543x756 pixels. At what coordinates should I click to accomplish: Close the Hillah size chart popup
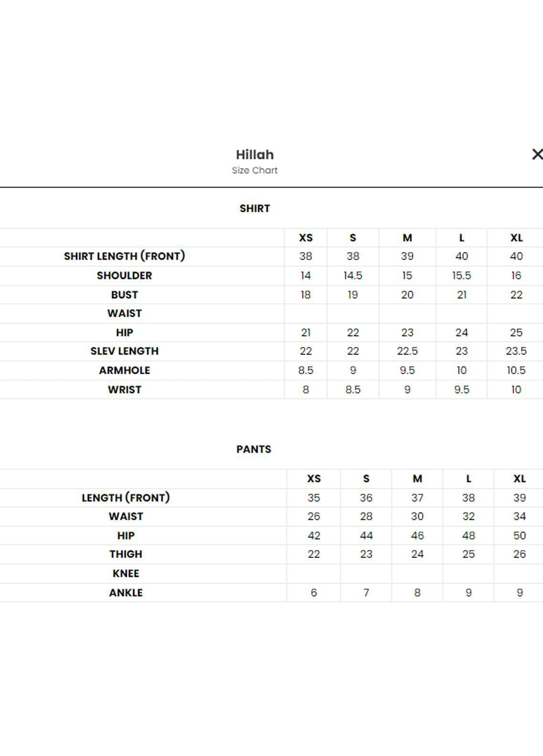point(537,154)
